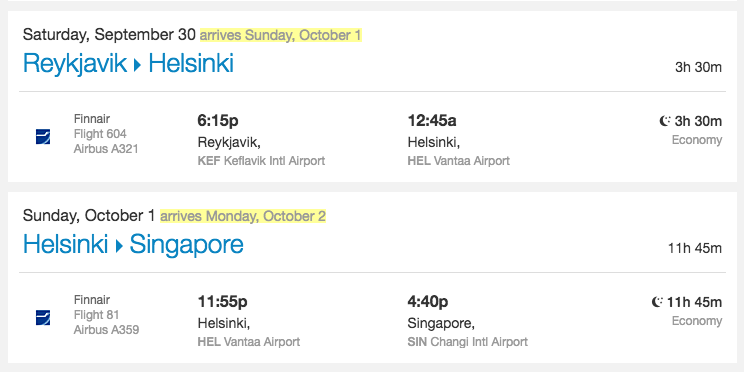Click the arrow between Reykjavik and Helsinki
744x372 pixels.
pos(138,65)
